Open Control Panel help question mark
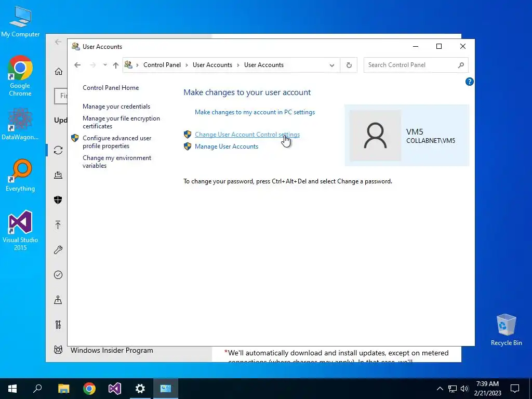Screen dimensions: 532x399 pos(469,82)
